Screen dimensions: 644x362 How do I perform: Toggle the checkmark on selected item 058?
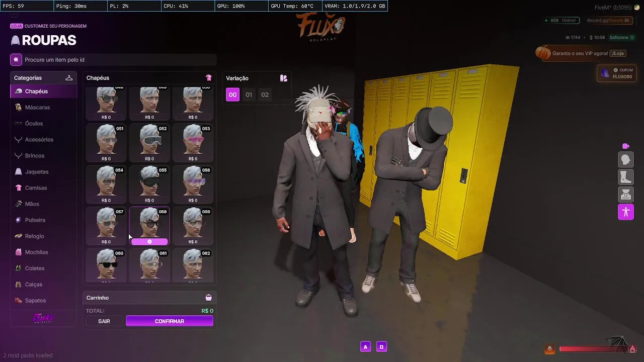pyautogui.click(x=149, y=242)
